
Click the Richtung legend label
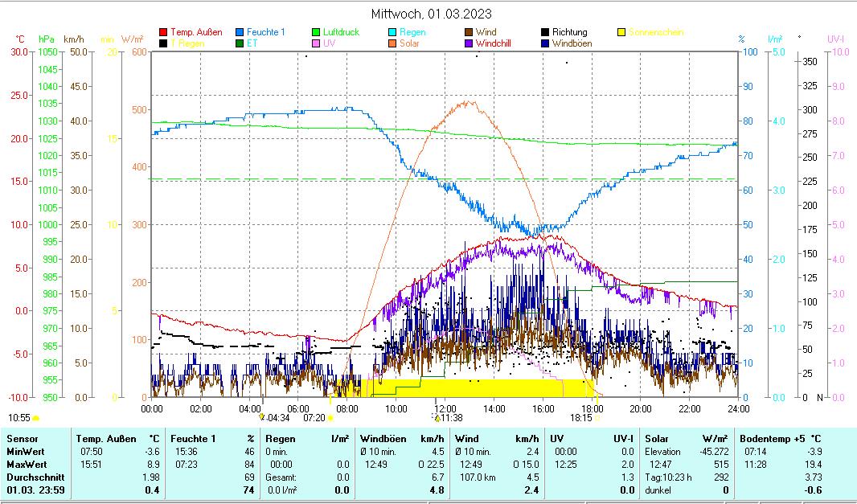(569, 32)
